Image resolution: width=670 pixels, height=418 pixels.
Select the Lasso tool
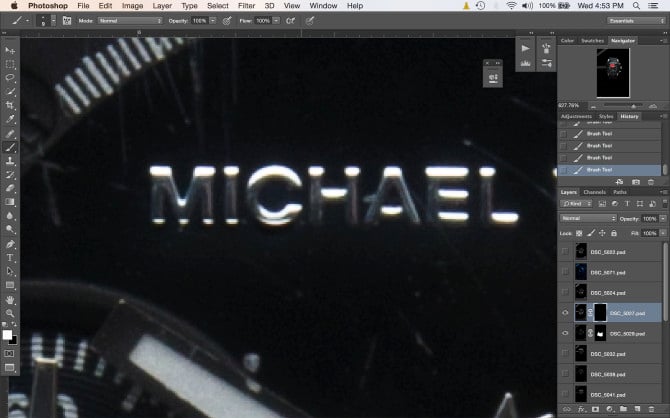[10, 78]
